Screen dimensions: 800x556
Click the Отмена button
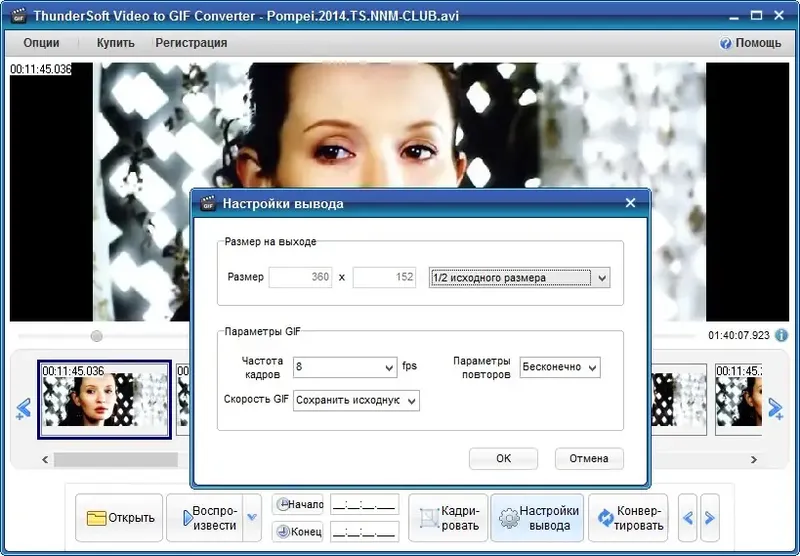coord(589,458)
